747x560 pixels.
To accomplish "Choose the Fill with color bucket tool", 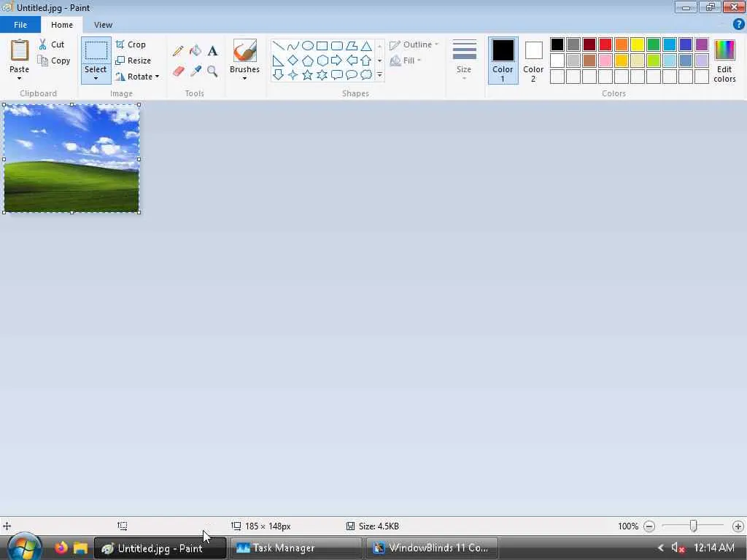I will click(x=196, y=50).
